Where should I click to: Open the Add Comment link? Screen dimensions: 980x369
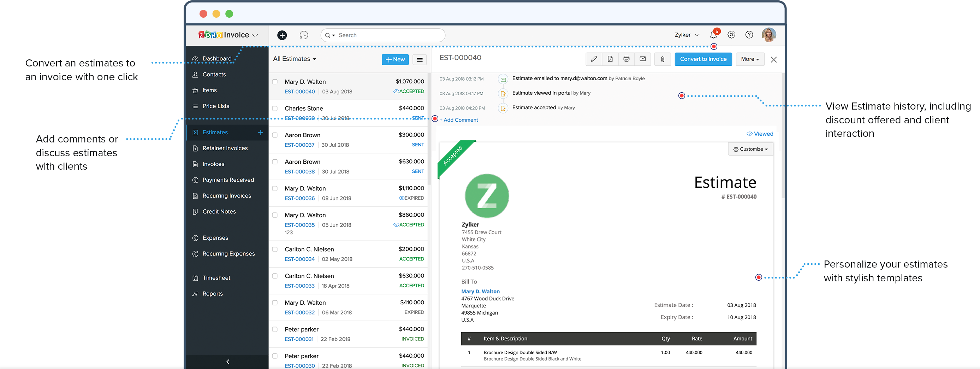(458, 119)
